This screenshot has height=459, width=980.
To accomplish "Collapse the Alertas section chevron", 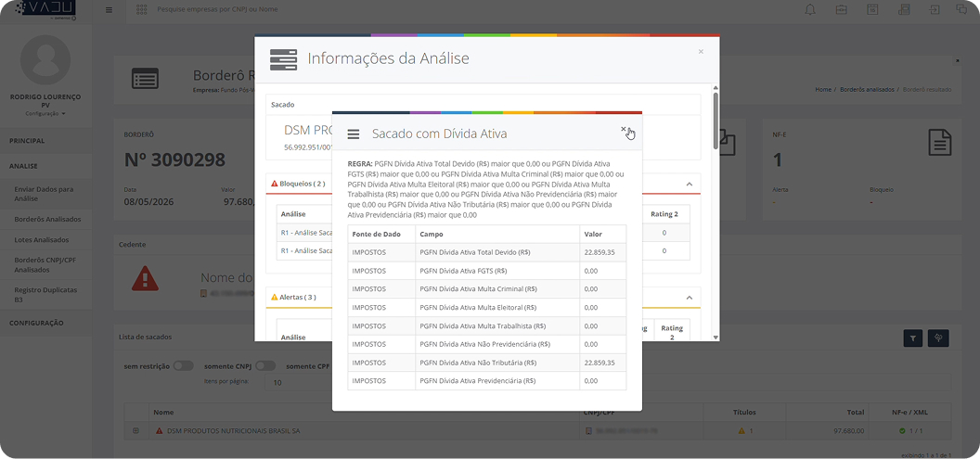I will tap(690, 298).
